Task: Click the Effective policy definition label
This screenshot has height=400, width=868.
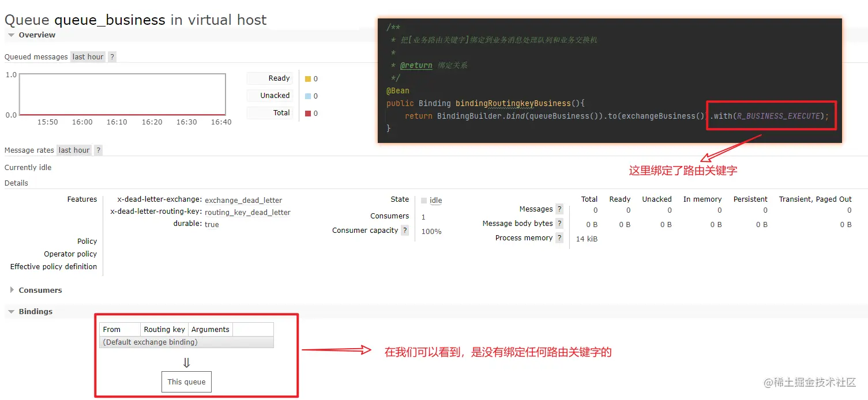Action: (x=54, y=267)
